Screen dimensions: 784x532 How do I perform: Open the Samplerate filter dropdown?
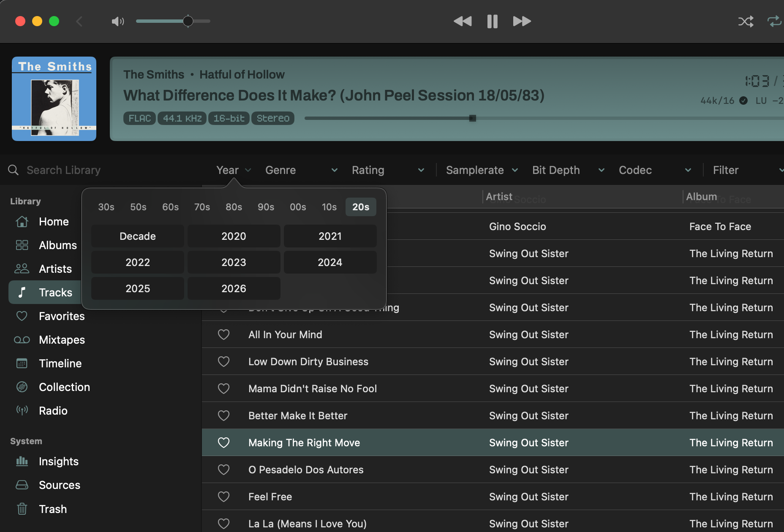(x=482, y=170)
